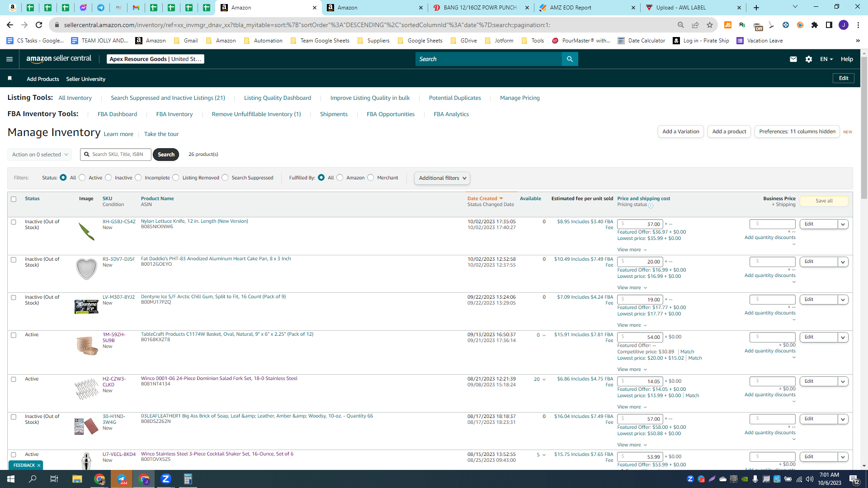Select the Inactive status filter

(108, 178)
